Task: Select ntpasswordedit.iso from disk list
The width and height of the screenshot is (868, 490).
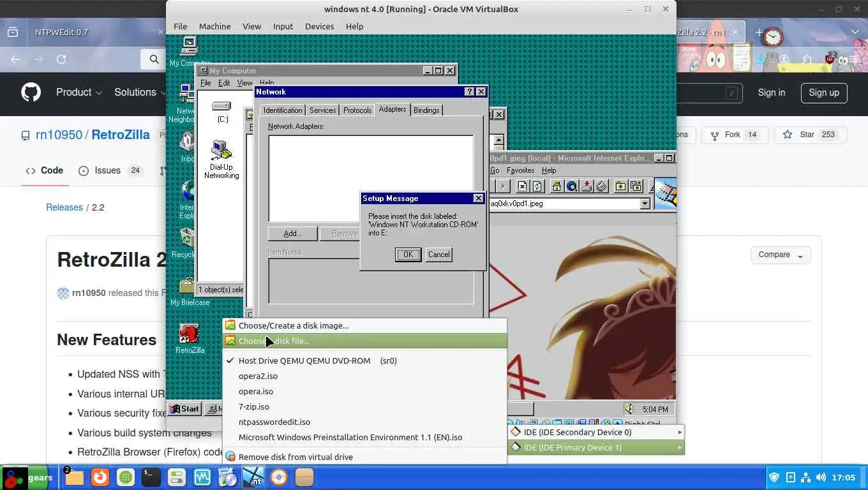Action: [x=364, y=422]
